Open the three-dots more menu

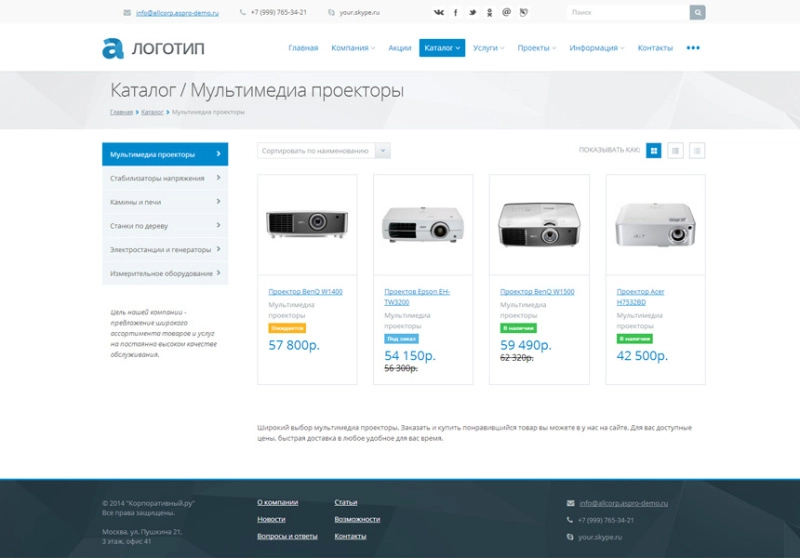[x=693, y=48]
